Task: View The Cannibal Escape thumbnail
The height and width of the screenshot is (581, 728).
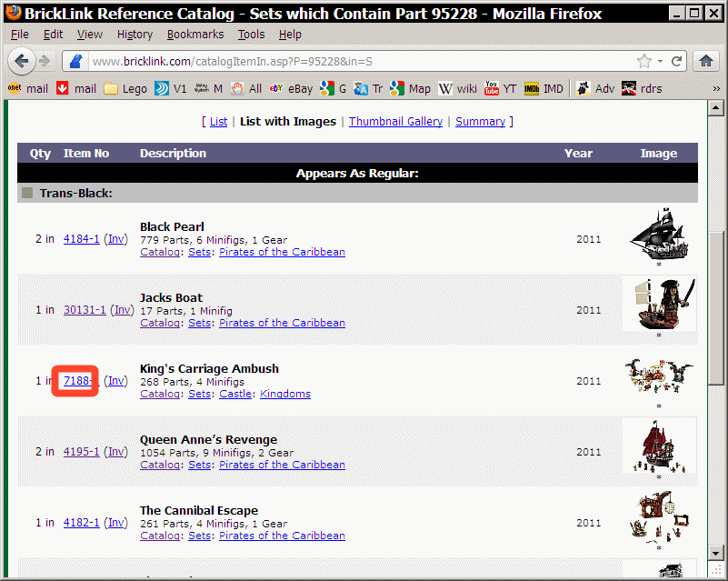Action: [659, 517]
